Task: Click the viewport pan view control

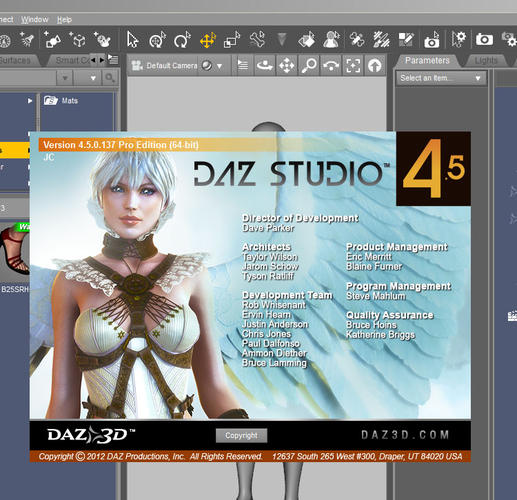Action: tap(287, 65)
